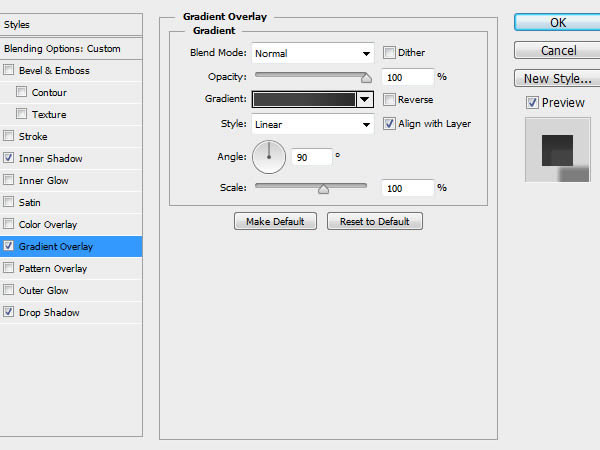This screenshot has height=450, width=600.
Task: Click the dark gradient swatch bar
Action: tap(304, 99)
